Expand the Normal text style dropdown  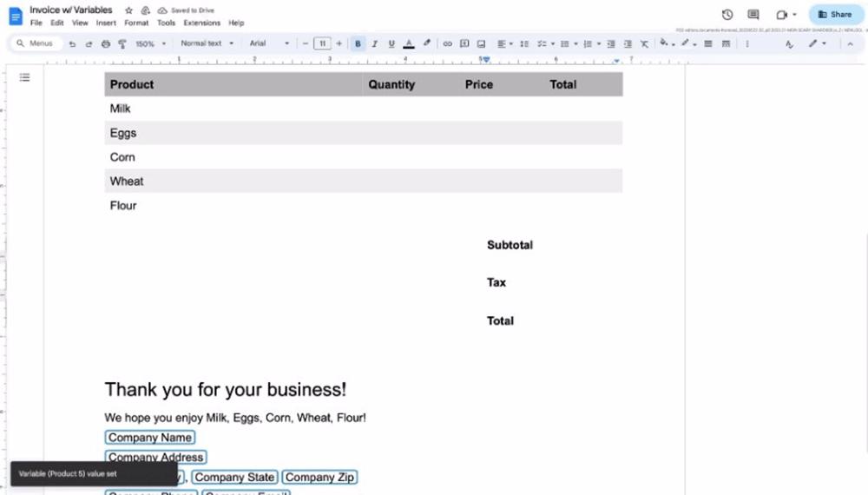207,43
